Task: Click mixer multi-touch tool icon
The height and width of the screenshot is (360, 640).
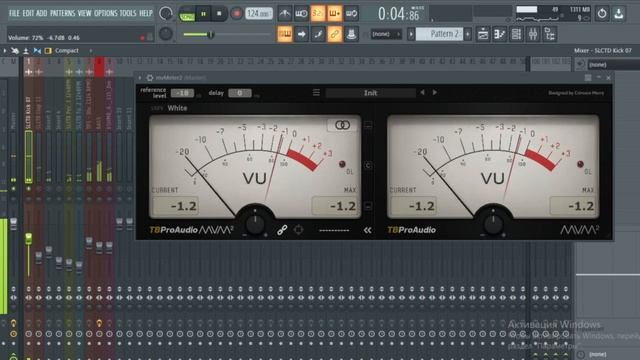Action: 15,51
